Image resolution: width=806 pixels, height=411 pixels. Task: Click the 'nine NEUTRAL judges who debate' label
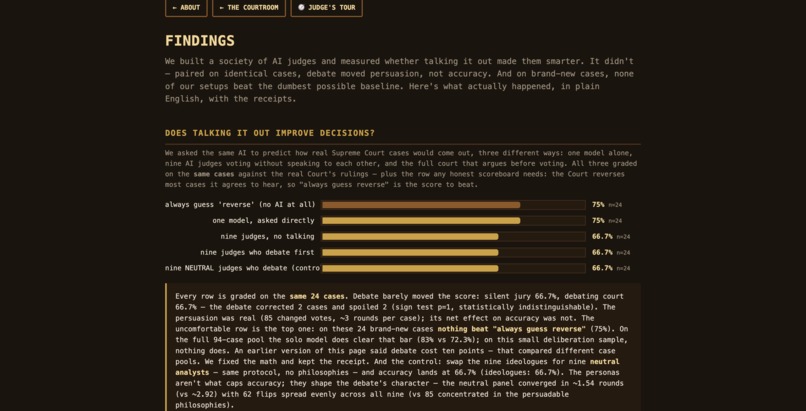tap(242, 268)
